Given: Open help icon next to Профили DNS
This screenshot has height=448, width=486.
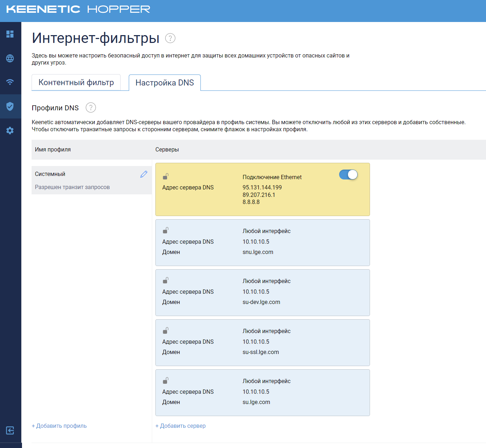Looking at the screenshot, I should click(91, 107).
